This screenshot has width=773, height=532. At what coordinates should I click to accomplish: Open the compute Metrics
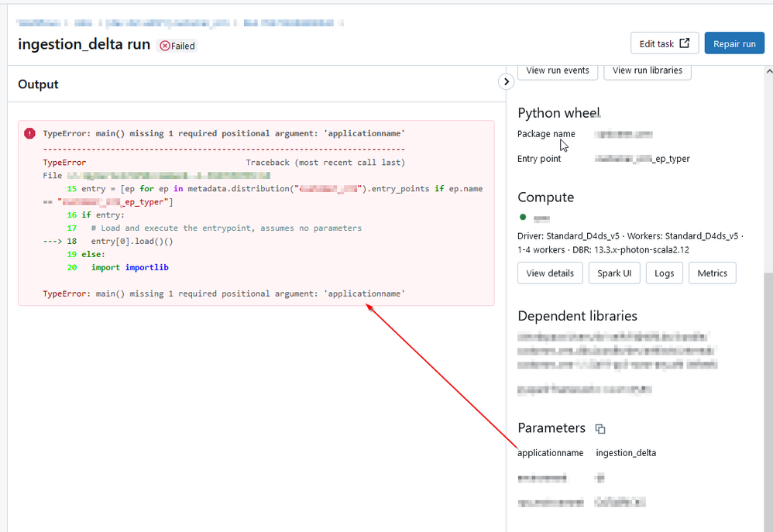pos(712,273)
